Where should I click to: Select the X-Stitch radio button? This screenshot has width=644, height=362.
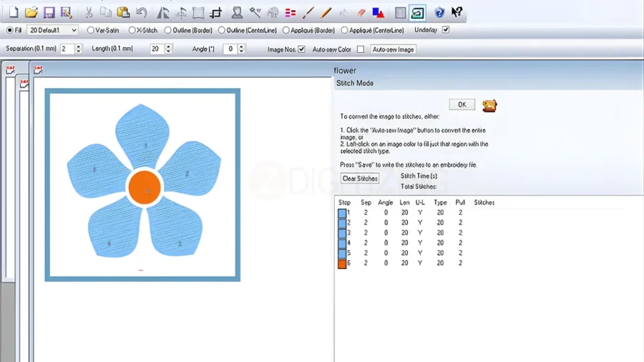[x=133, y=30]
